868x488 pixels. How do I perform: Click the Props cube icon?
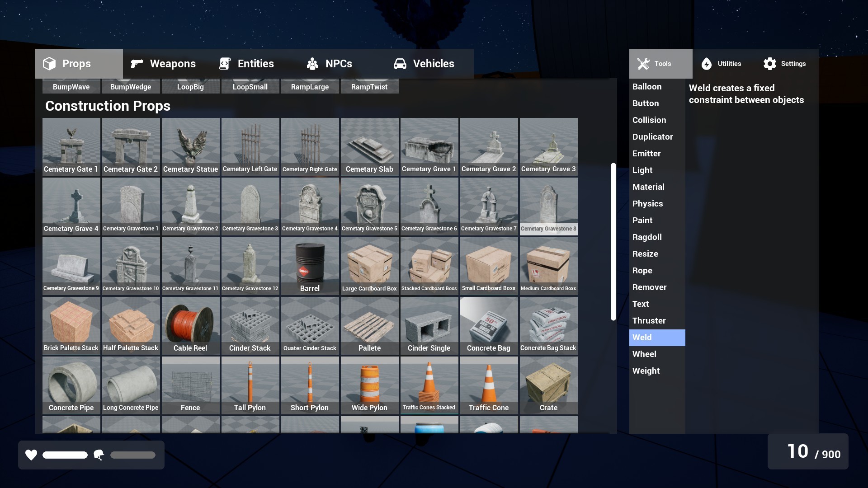49,63
